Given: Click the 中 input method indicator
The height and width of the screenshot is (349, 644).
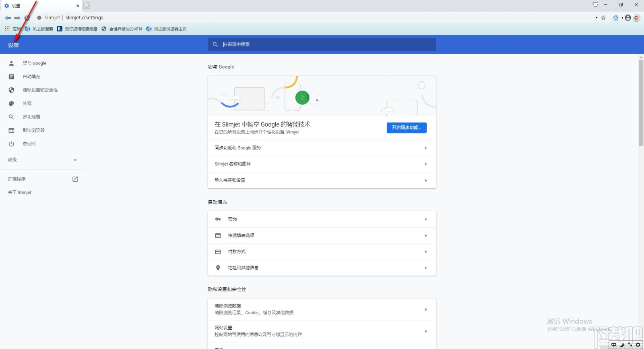Looking at the screenshot, I should click(x=614, y=345).
